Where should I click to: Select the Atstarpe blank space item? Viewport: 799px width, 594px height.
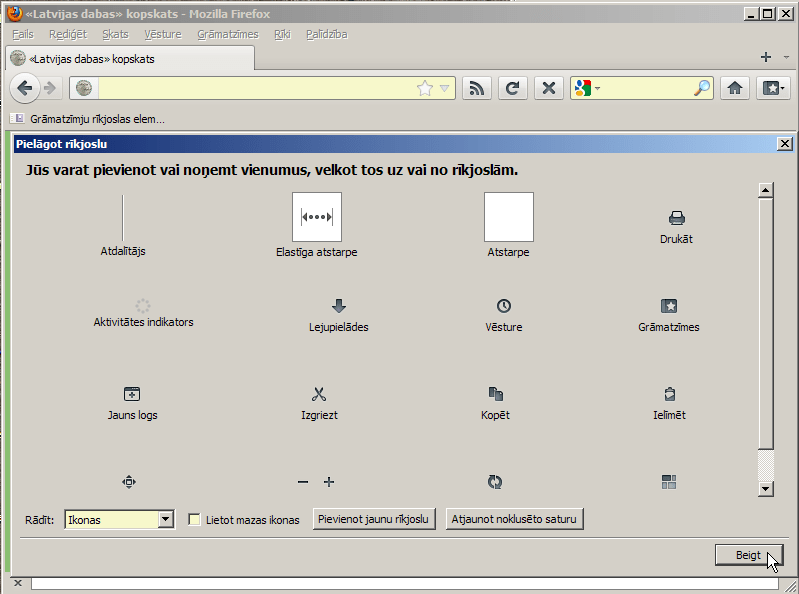pyautogui.click(x=509, y=225)
